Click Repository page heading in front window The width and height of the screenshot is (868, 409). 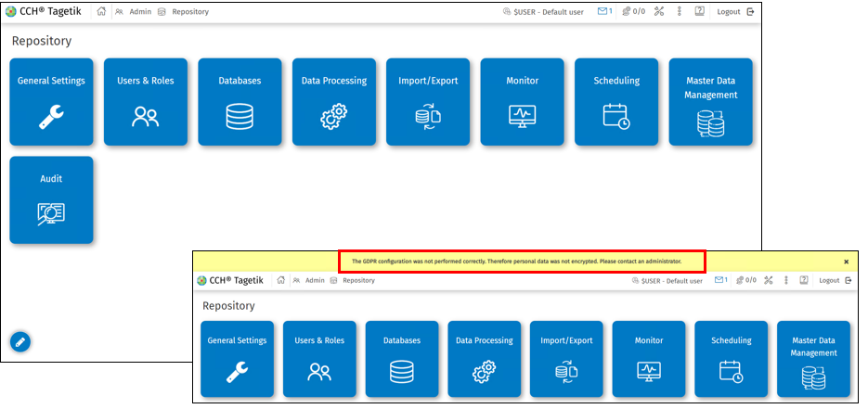point(228,306)
